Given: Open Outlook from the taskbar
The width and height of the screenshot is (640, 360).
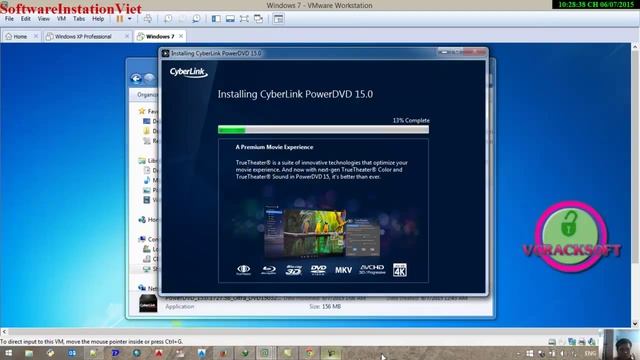Looking at the screenshot, I should [x=72, y=353].
